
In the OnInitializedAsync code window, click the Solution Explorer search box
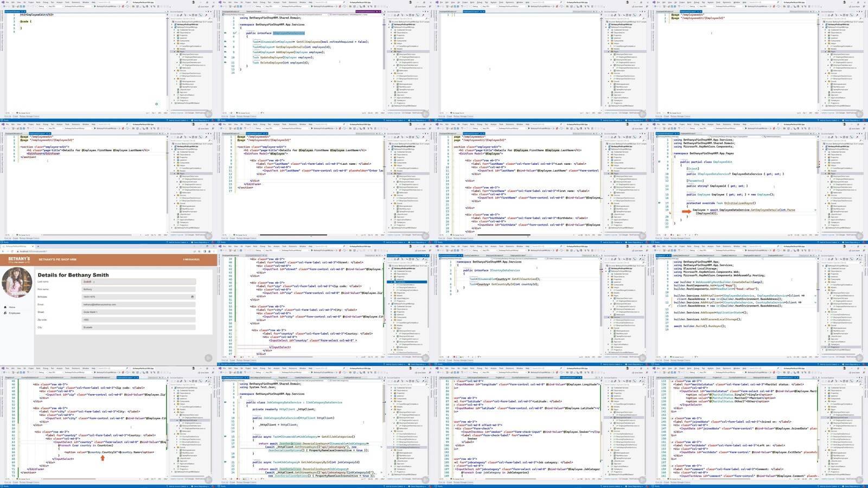tap(841, 140)
